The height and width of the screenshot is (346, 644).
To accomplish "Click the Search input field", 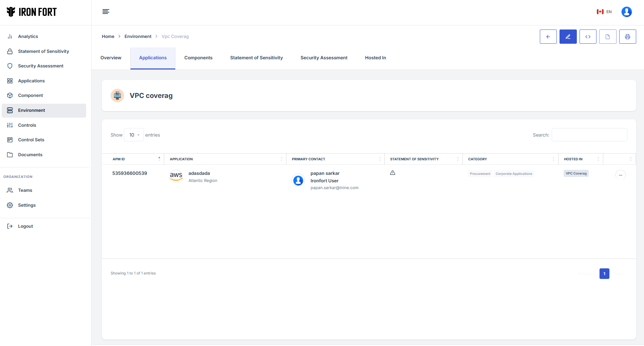I will point(589,135).
